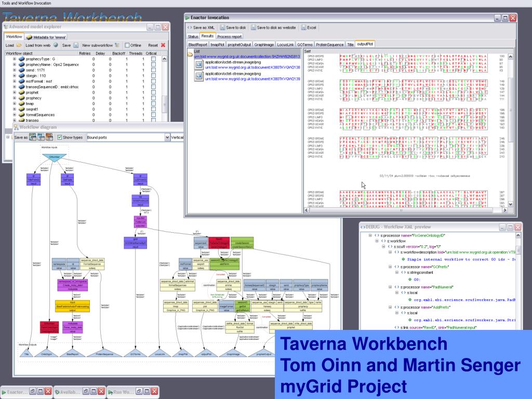Collapse the FixGeneOntologyID processor node

pyautogui.click(x=370, y=235)
